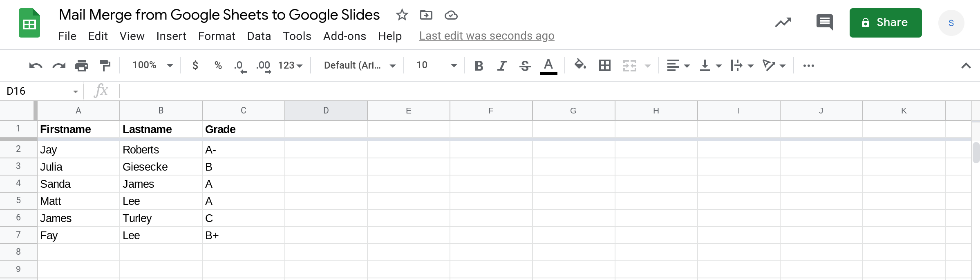The image size is (980, 280).
Task: Expand the Merge cells options arrow
Action: point(648,66)
